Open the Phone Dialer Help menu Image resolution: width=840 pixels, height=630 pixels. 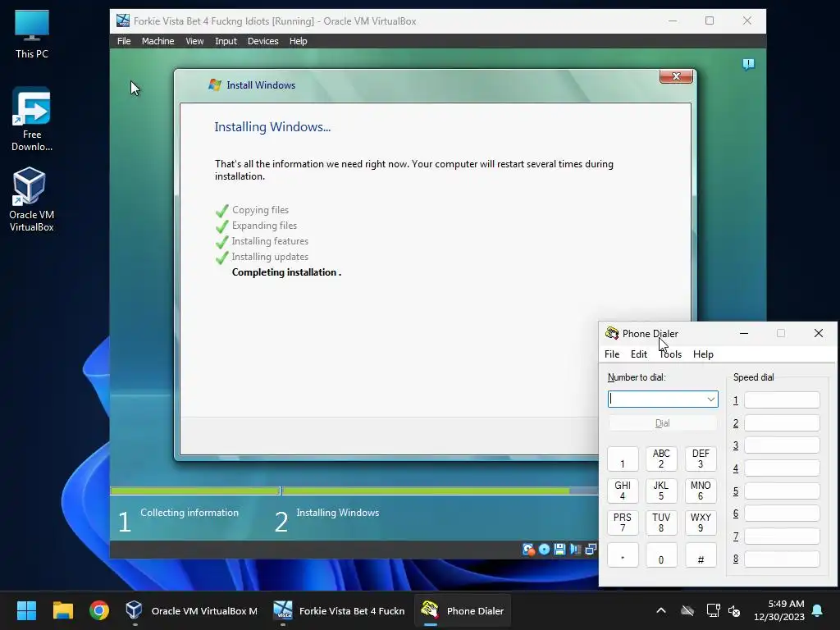pos(703,354)
